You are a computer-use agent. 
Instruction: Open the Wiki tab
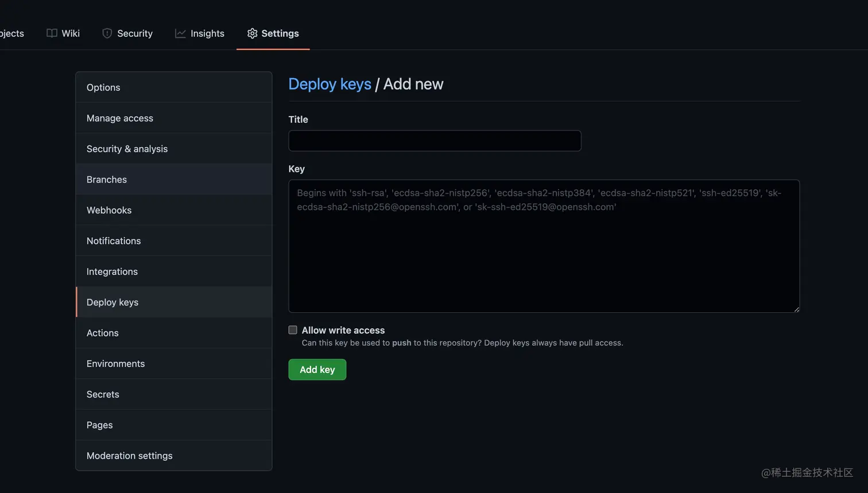[x=63, y=33]
